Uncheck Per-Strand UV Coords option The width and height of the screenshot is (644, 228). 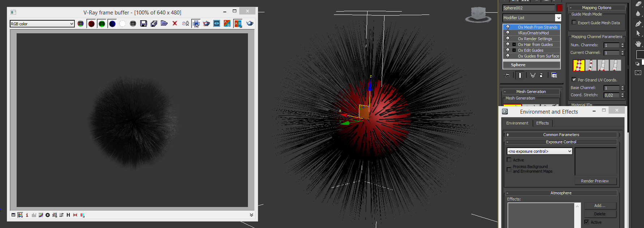[574, 80]
